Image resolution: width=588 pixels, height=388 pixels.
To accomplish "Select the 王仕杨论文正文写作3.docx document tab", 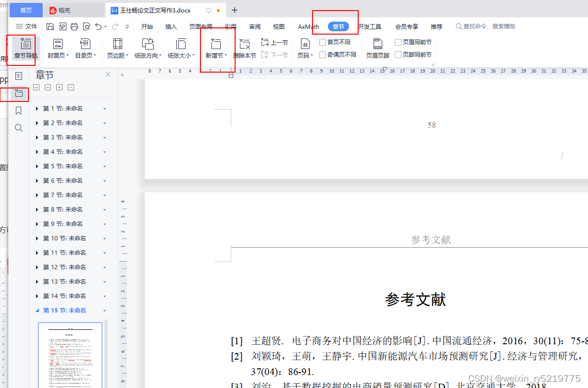I will (x=165, y=10).
